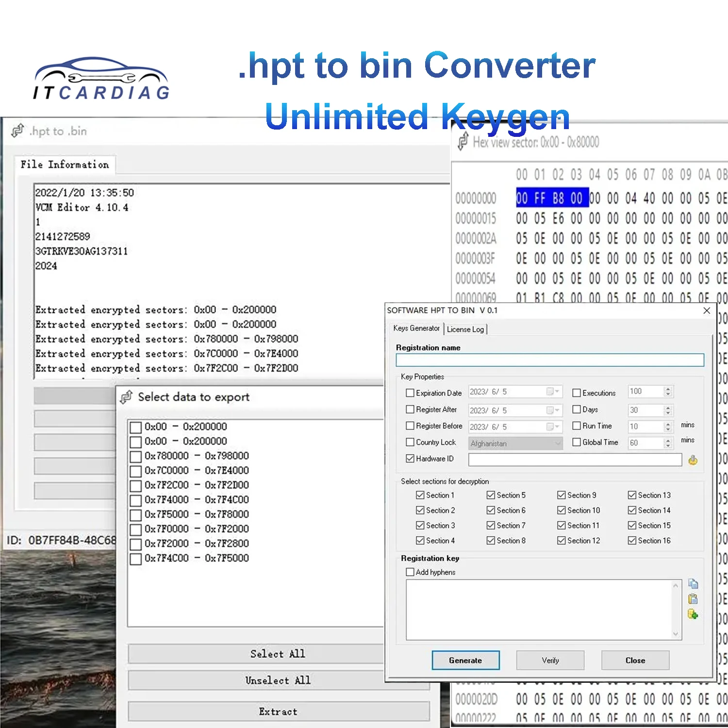Click the ITCARDIAG car logo
Viewport: 728px width, 728px height.
click(101, 79)
